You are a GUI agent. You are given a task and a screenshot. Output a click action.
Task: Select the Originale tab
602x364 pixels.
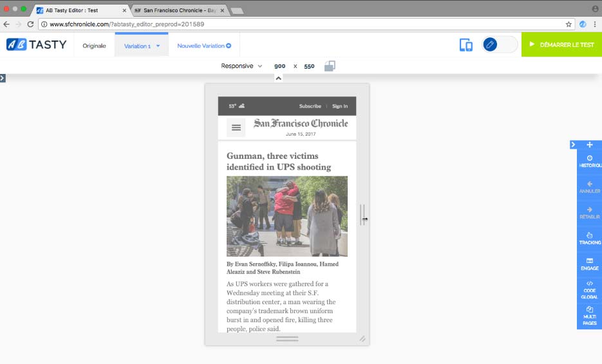(x=94, y=46)
